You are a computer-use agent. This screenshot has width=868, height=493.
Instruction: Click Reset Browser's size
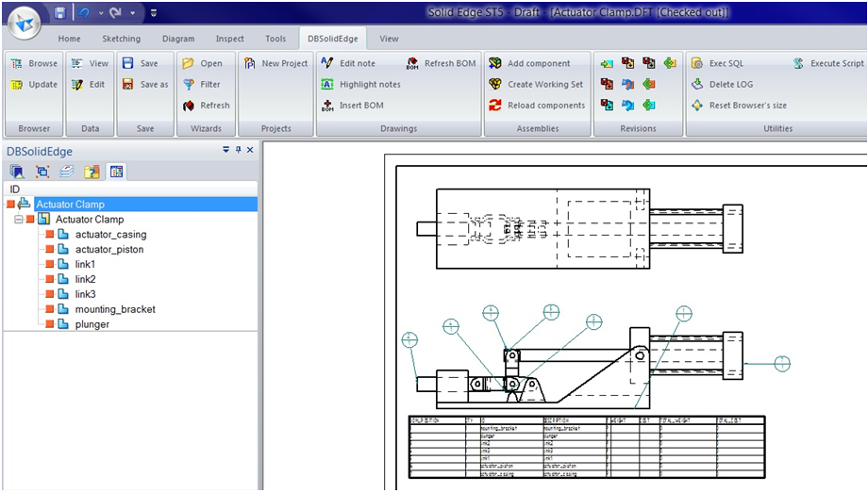739,106
